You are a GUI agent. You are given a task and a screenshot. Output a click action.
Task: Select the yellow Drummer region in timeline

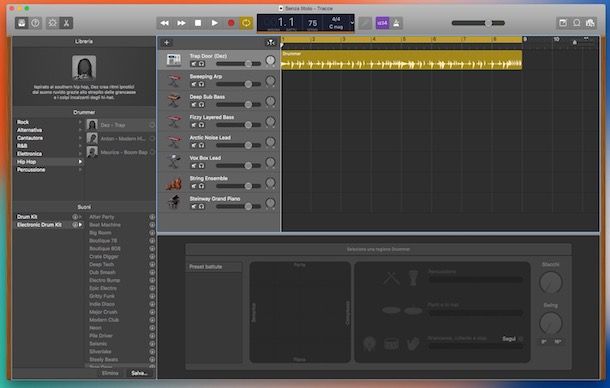coord(401,60)
